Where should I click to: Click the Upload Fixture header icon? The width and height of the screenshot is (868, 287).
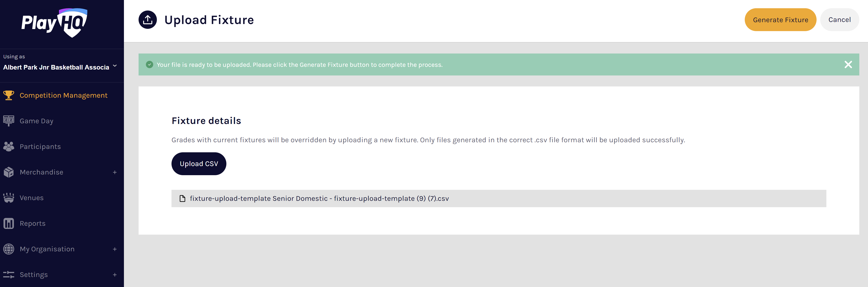tap(147, 20)
